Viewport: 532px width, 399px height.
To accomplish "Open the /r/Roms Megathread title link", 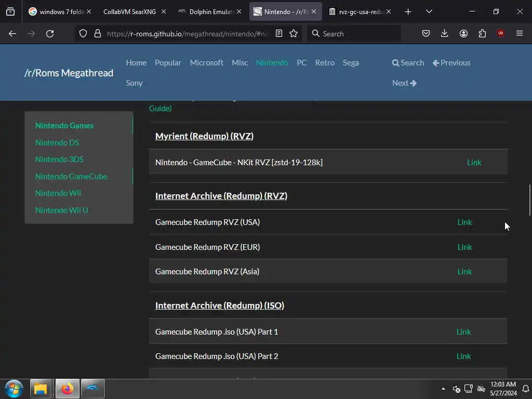I will [x=69, y=73].
